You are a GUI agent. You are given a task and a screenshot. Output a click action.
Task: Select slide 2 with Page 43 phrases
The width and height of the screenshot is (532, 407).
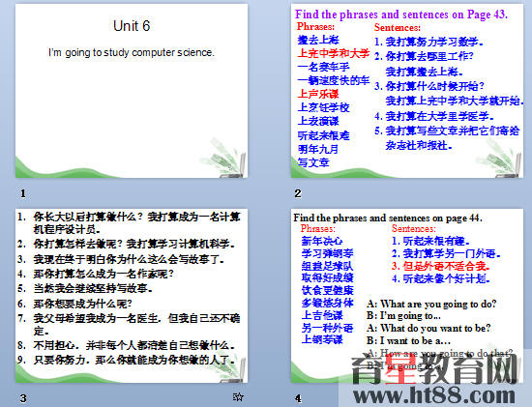(x=407, y=91)
